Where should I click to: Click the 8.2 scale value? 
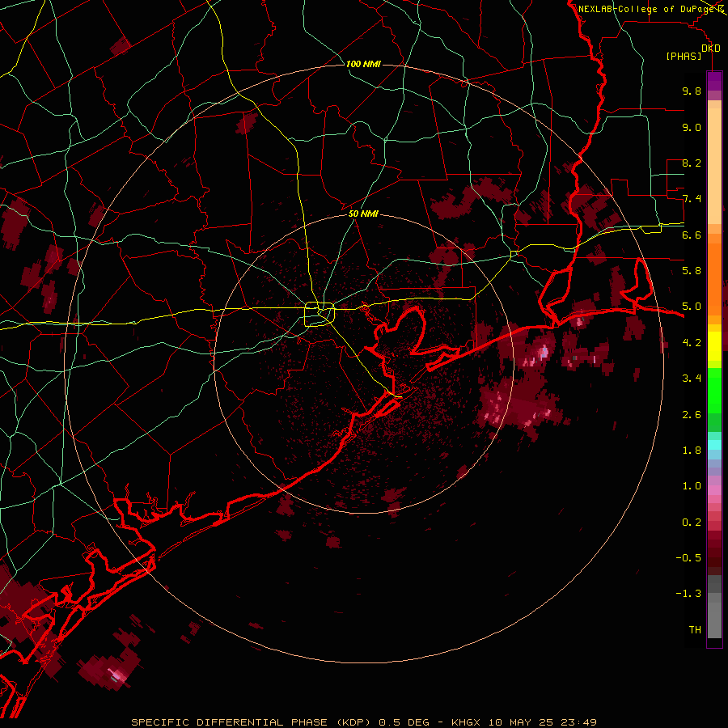click(692, 163)
